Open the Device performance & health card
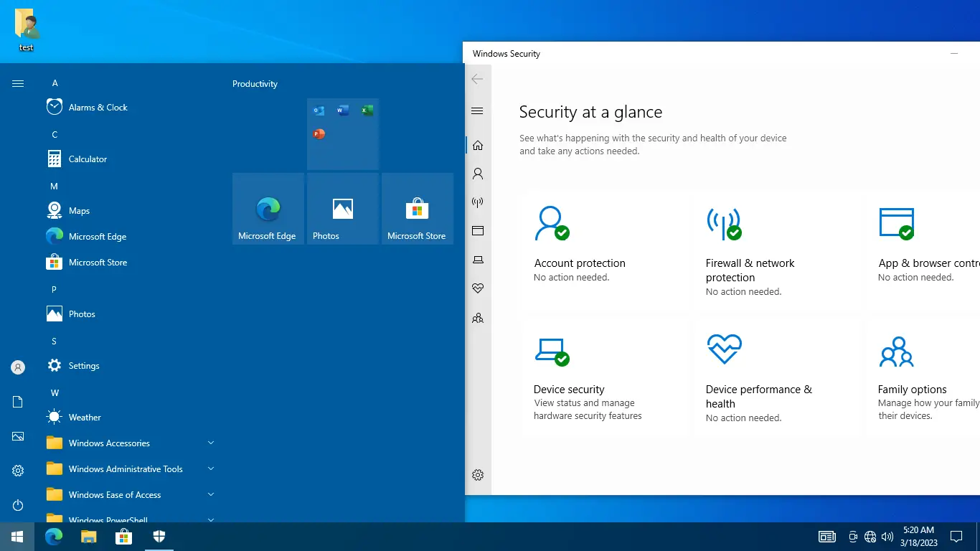This screenshot has width=980, height=551. (x=777, y=377)
